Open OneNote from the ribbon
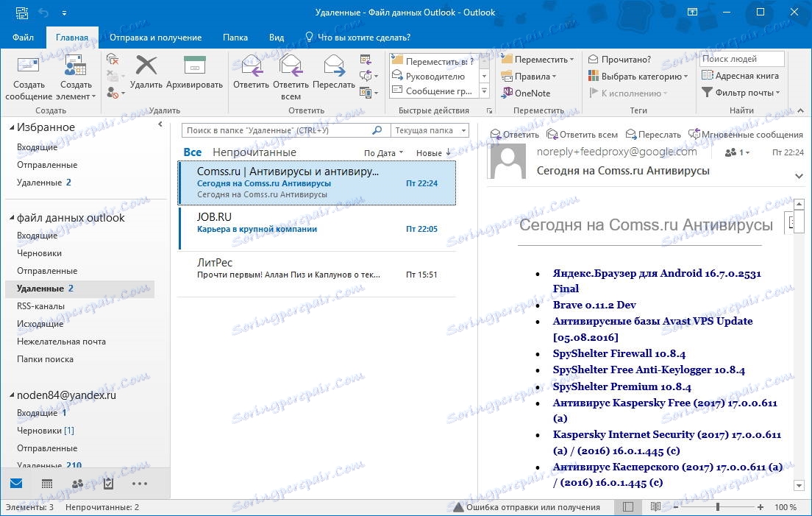 [526, 93]
